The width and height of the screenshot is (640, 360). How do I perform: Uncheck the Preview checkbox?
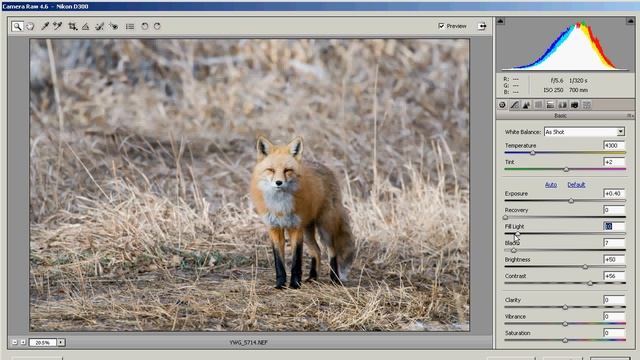(x=441, y=26)
